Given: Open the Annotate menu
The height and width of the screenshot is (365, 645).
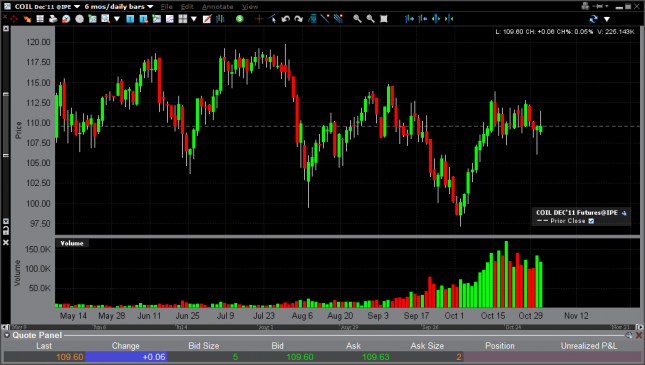Looking at the screenshot, I should click(218, 7).
